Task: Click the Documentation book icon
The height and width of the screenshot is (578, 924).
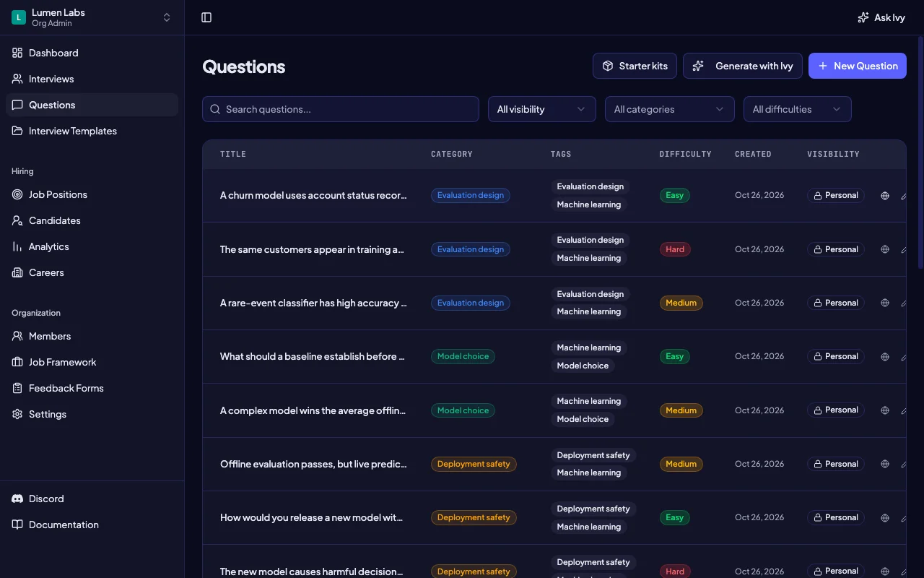Action: (x=17, y=525)
